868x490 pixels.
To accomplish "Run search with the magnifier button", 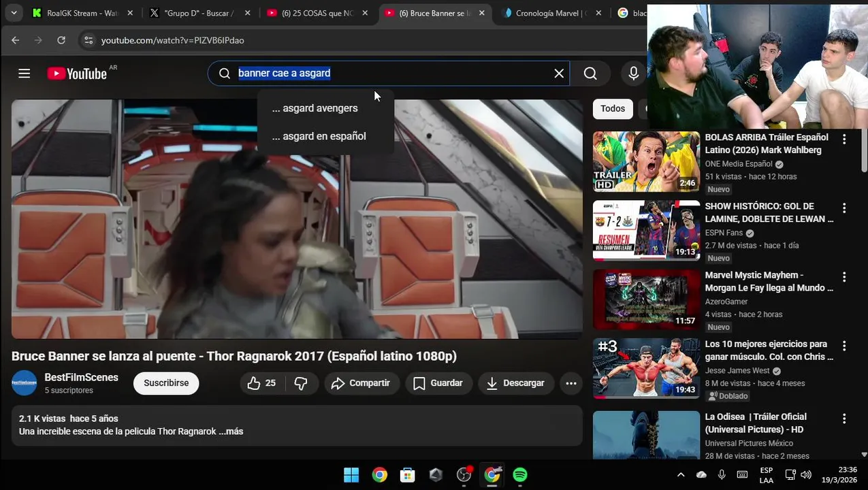I will coord(590,73).
